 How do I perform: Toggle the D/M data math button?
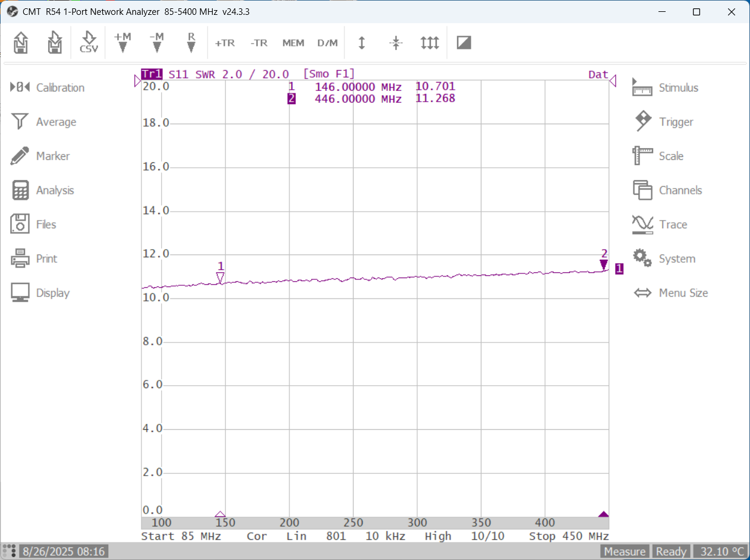(x=327, y=43)
